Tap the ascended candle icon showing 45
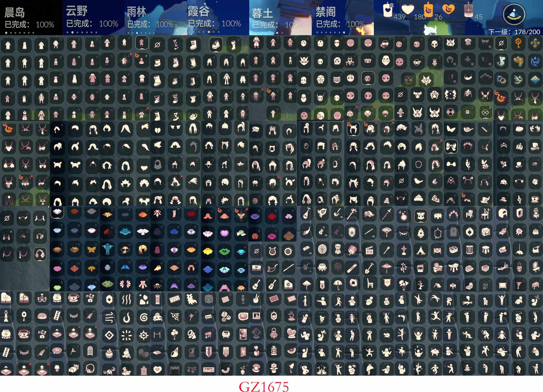Screen dimensions: 543x392 468,10
